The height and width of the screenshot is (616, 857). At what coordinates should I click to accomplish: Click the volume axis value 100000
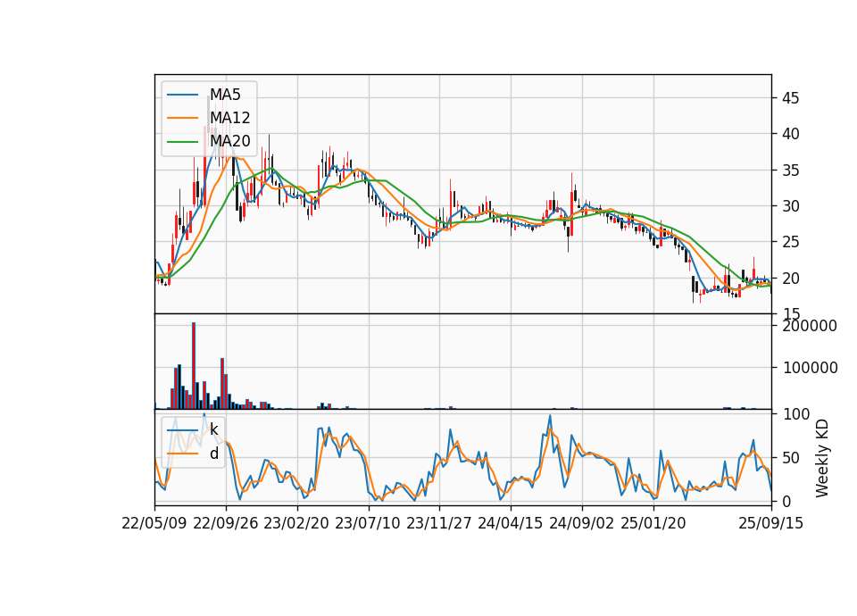pyautogui.click(x=810, y=368)
